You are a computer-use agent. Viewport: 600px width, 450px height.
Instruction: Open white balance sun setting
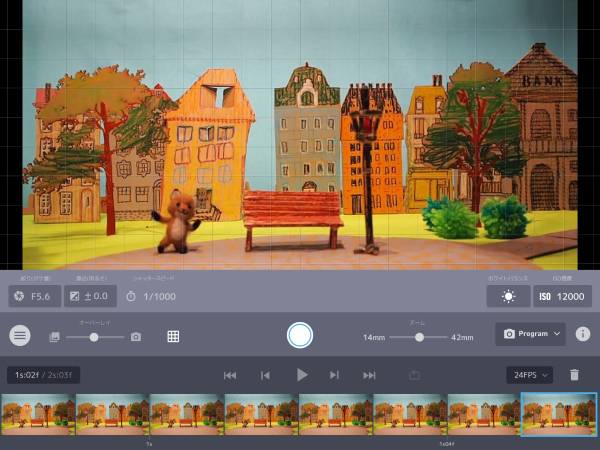[x=508, y=296]
